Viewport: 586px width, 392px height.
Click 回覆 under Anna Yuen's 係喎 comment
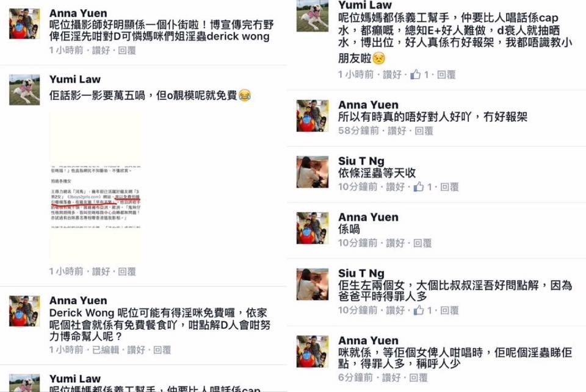click(422, 243)
